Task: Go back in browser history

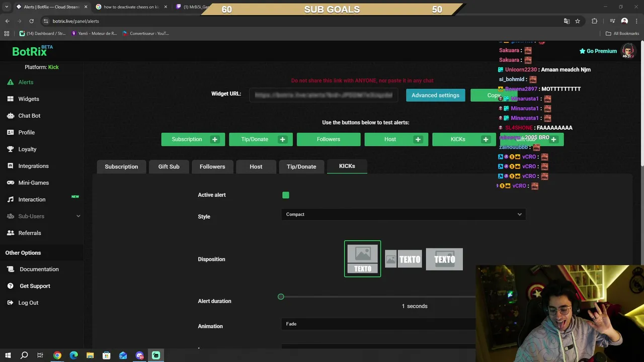Action: coord(7,21)
